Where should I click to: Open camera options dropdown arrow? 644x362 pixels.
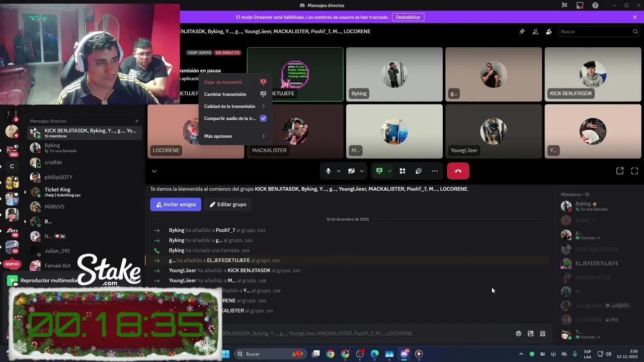point(362,171)
